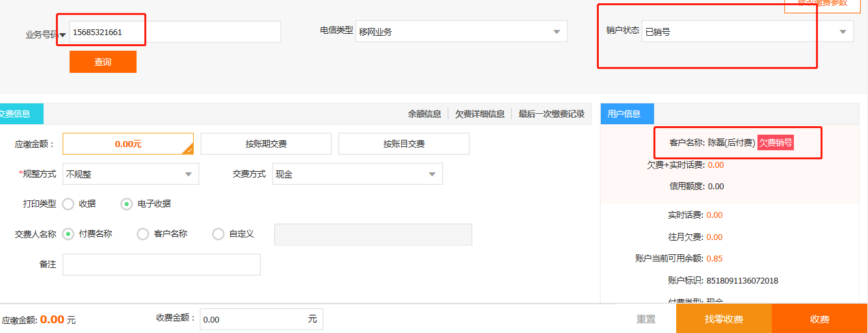Select the 应缴金额 0.00元 box
Viewport: 868px width, 333px height.
point(128,144)
